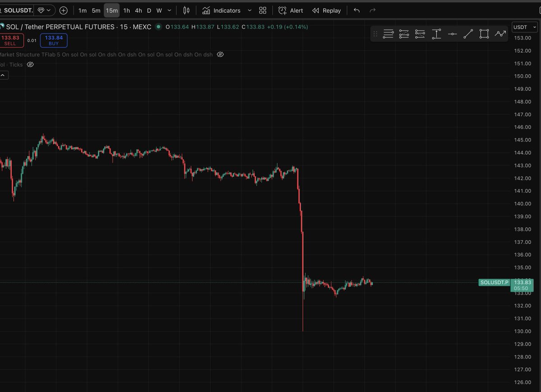Add a symbol with the plus icon
The image size is (541, 392).
tap(64, 10)
